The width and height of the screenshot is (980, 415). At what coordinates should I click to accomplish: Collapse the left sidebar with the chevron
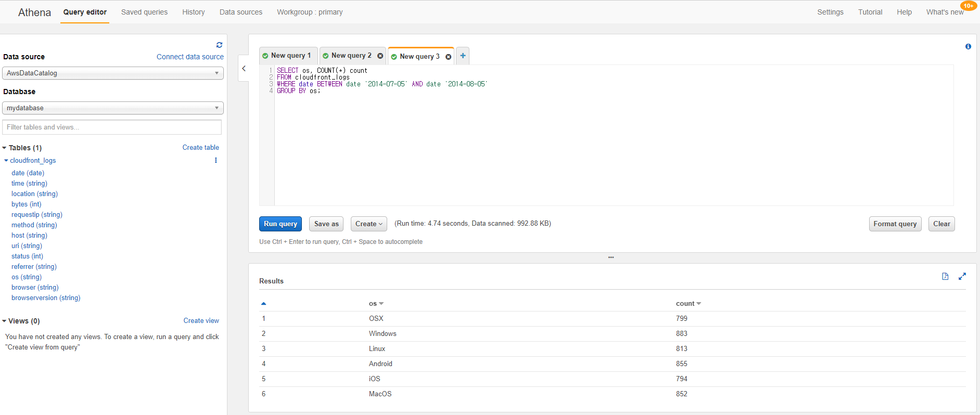click(244, 69)
